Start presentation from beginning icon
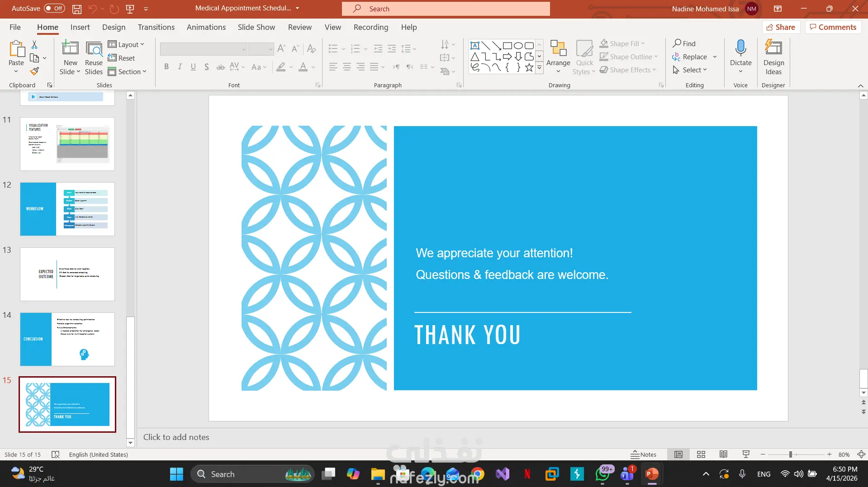Viewport: 868px width, 487px height. (x=130, y=9)
